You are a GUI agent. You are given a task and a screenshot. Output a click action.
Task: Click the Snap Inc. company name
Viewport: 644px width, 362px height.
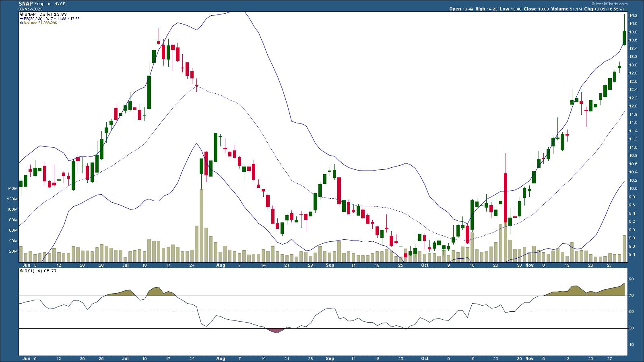point(44,4)
